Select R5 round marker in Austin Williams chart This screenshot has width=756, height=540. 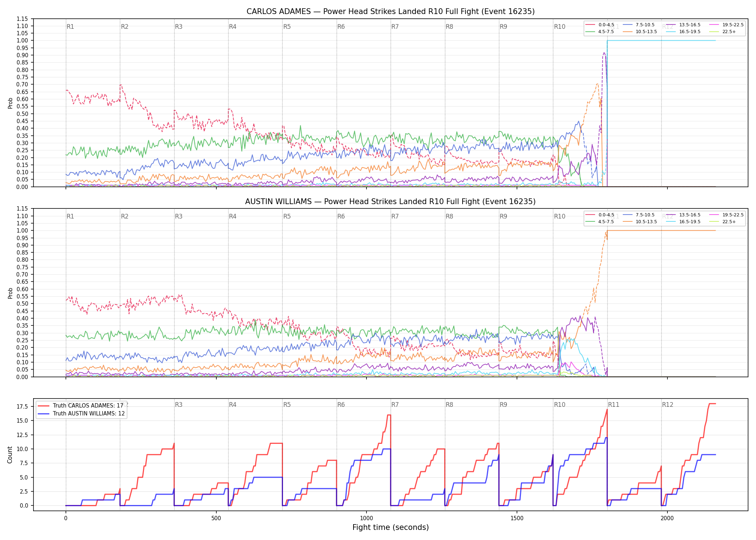click(x=287, y=216)
